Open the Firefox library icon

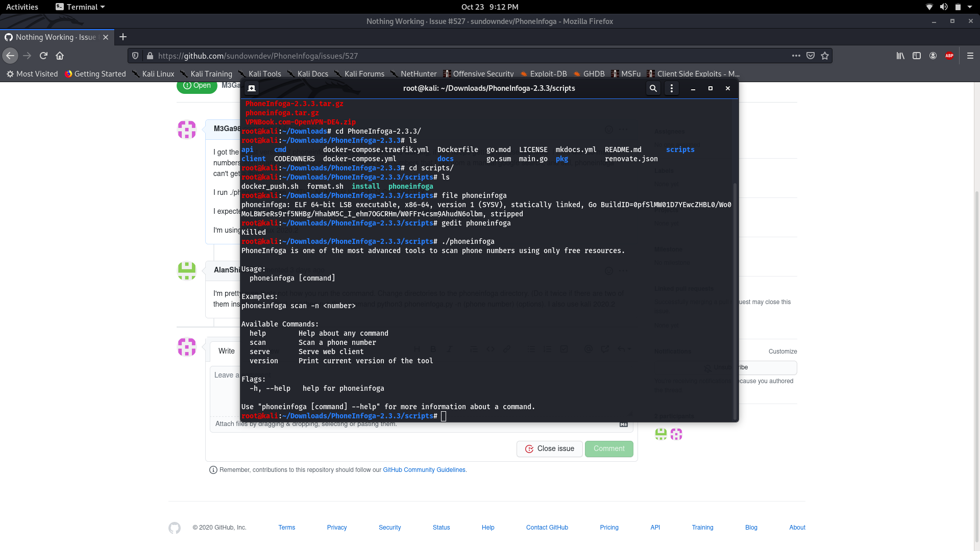click(900, 56)
